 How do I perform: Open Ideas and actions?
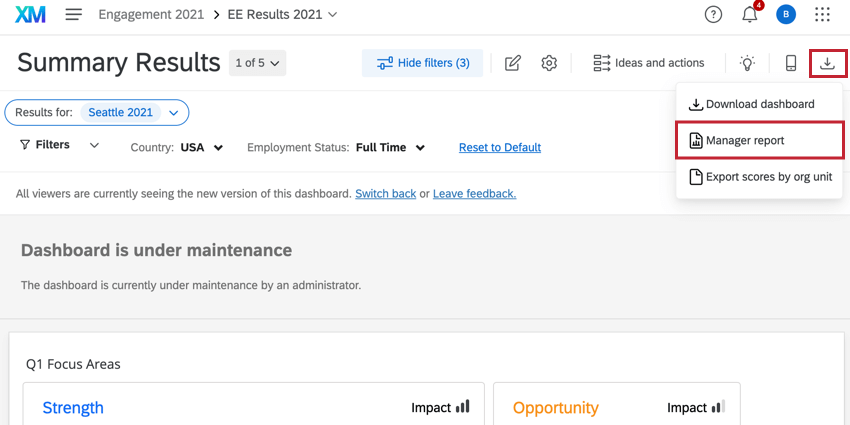pos(649,63)
